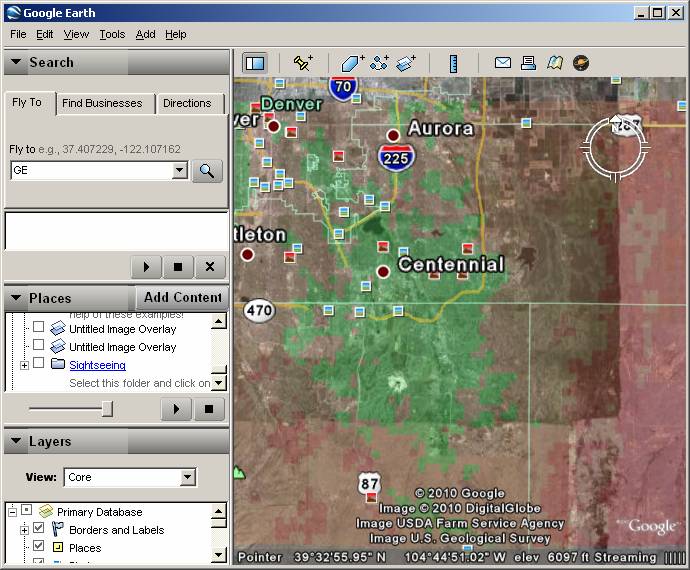The height and width of the screenshot is (570, 690).
Task: Enable the Sightseeing folder checkbox
Action: (x=39, y=363)
